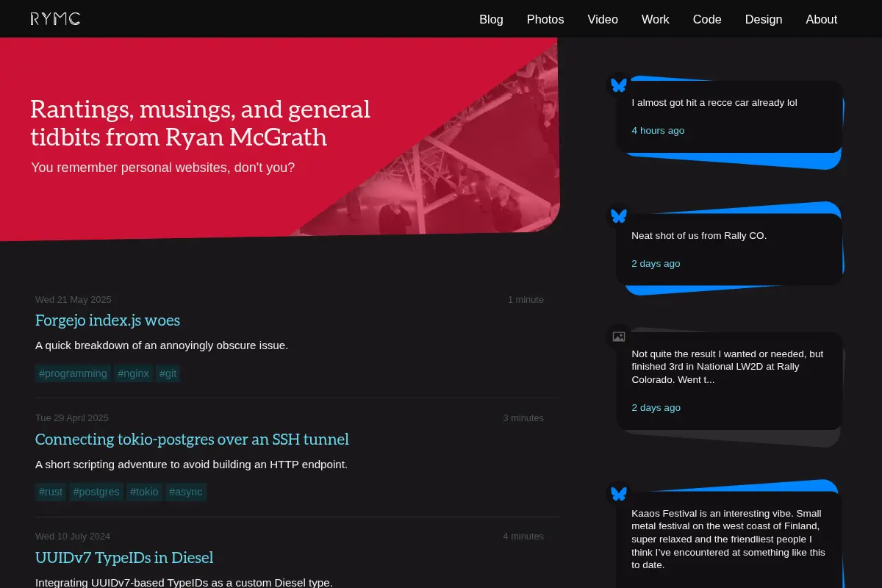Go to the Design page

[x=764, y=19]
